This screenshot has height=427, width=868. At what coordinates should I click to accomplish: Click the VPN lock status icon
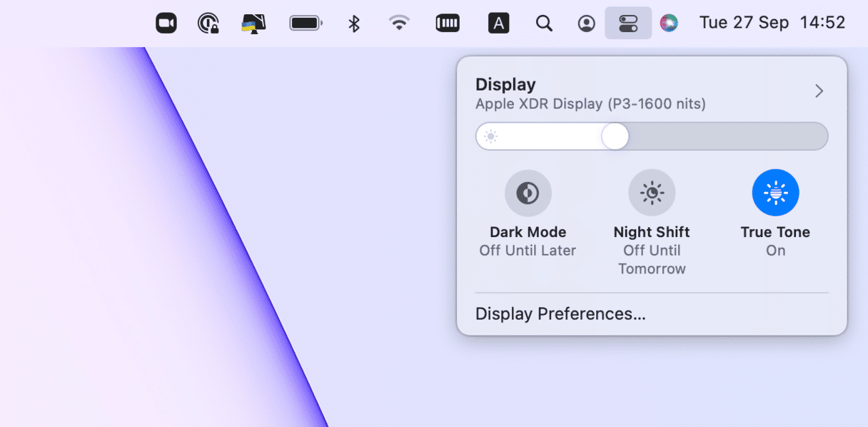coord(208,23)
